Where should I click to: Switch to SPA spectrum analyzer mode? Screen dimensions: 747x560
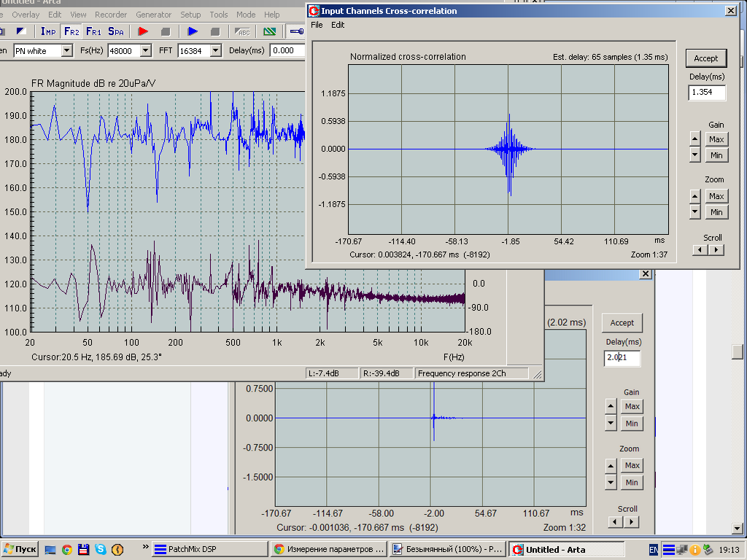[x=116, y=31]
